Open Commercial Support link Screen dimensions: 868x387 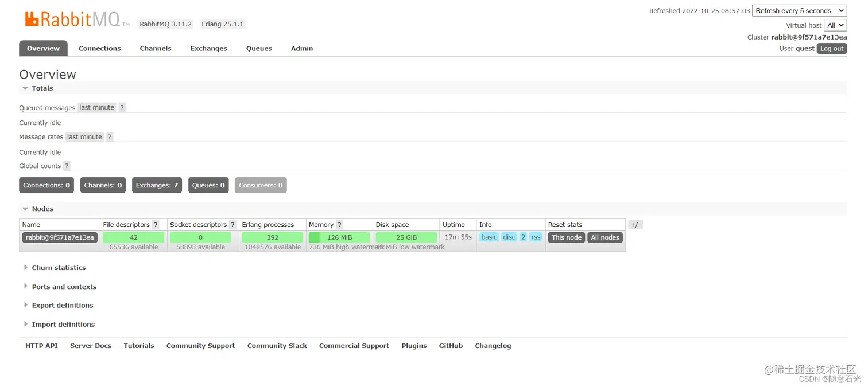354,346
